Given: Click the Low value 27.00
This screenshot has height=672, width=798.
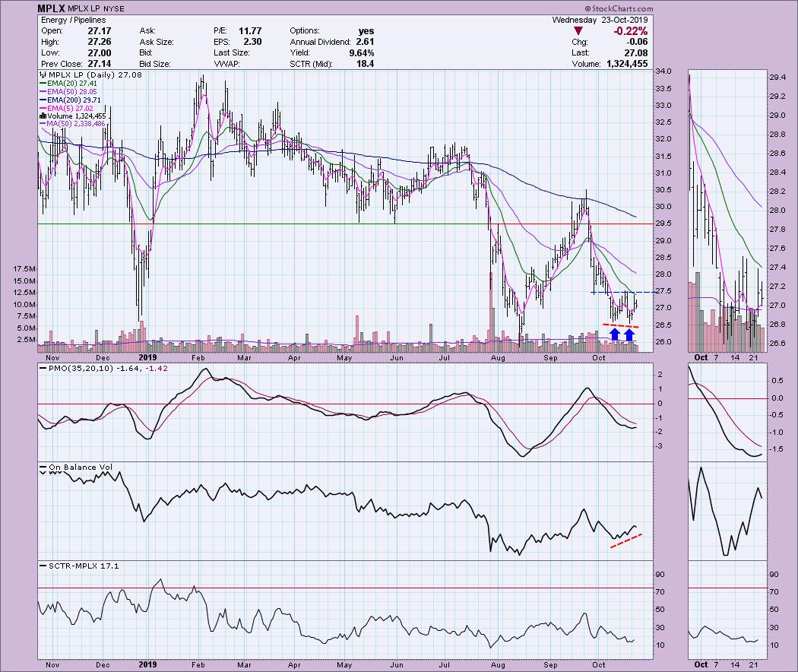Looking at the screenshot, I should click(100, 53).
